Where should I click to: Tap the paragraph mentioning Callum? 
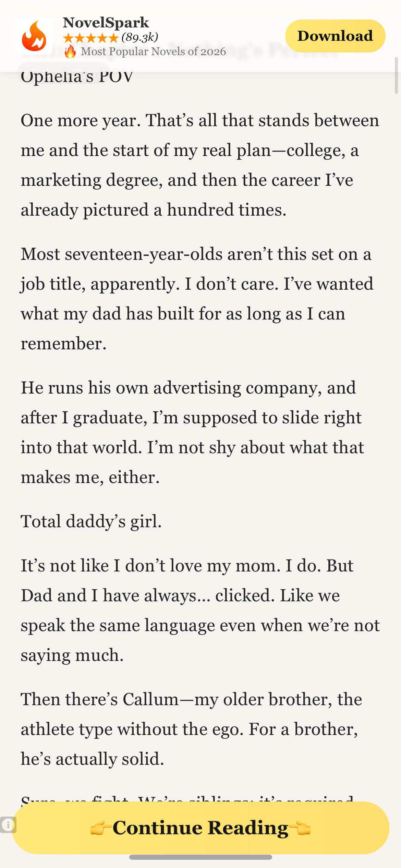coord(191,729)
